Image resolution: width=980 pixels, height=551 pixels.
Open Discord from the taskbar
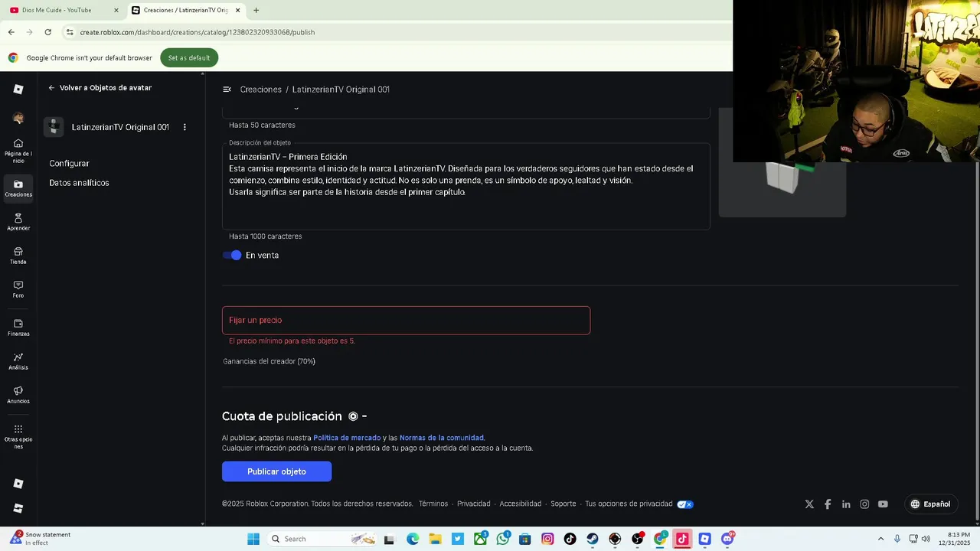pos(727,539)
